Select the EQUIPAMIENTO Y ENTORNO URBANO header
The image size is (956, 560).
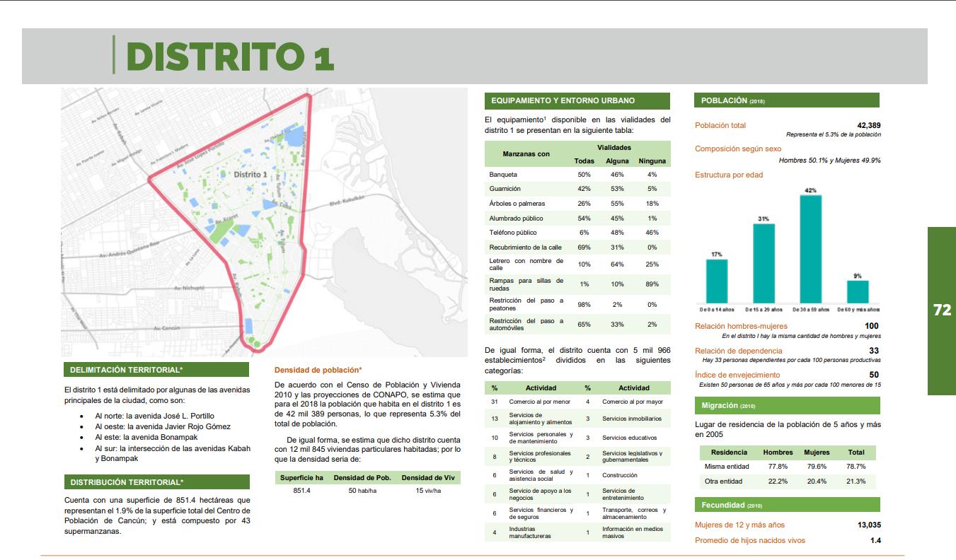pyautogui.click(x=577, y=100)
